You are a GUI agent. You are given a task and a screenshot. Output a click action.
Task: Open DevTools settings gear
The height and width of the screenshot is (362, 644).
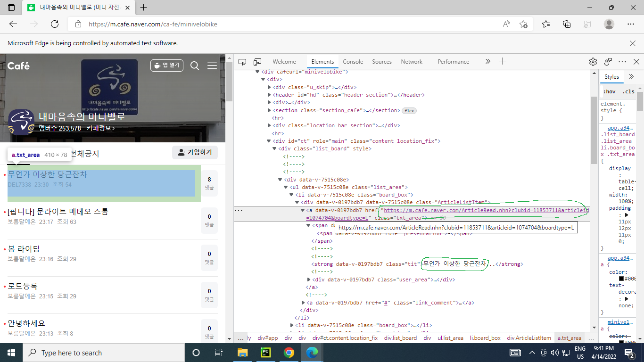pos(593,62)
